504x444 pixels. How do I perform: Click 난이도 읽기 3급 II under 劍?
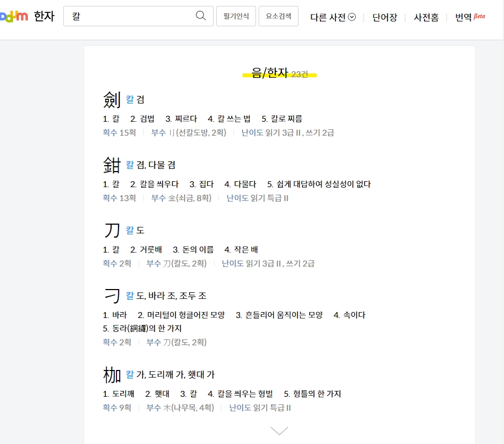271,132
